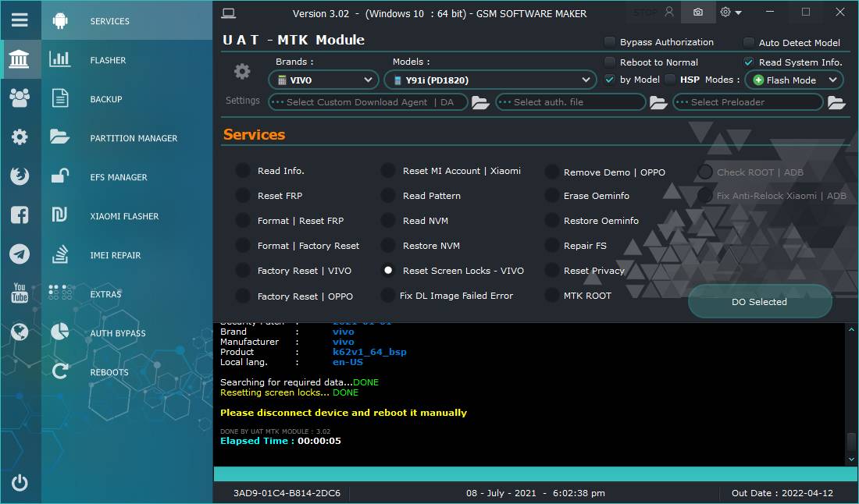The width and height of the screenshot is (859, 504).
Task: Select Read Pattern radio option
Action: (388, 195)
